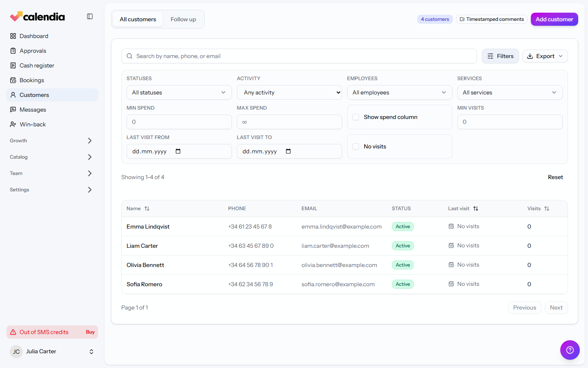The width and height of the screenshot is (588, 368).
Task: Switch to the All customers tab
Action: tap(138, 19)
